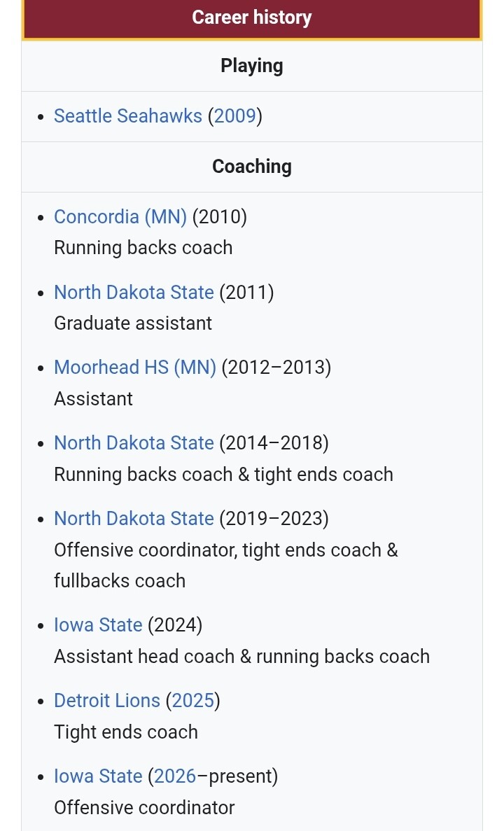Click Offensive coordinator text under Iowa State 2026

(x=144, y=808)
